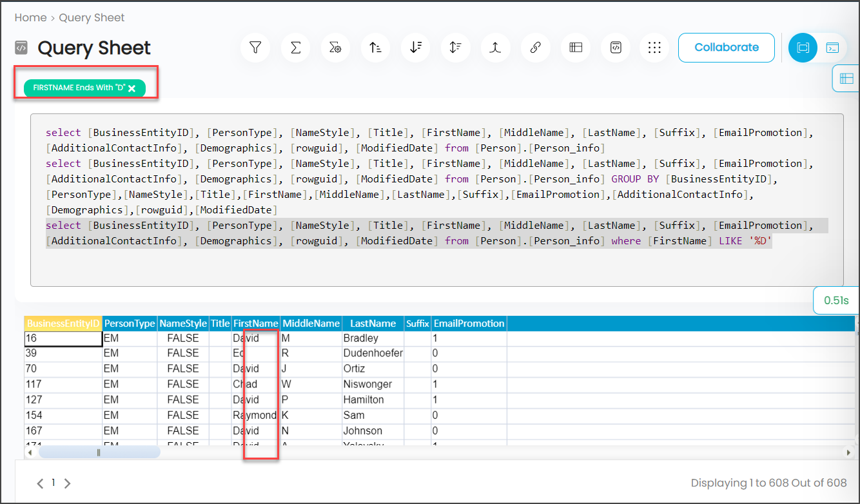Click LastName cell Ortiz
This screenshot has width=860, height=504.
click(x=373, y=369)
